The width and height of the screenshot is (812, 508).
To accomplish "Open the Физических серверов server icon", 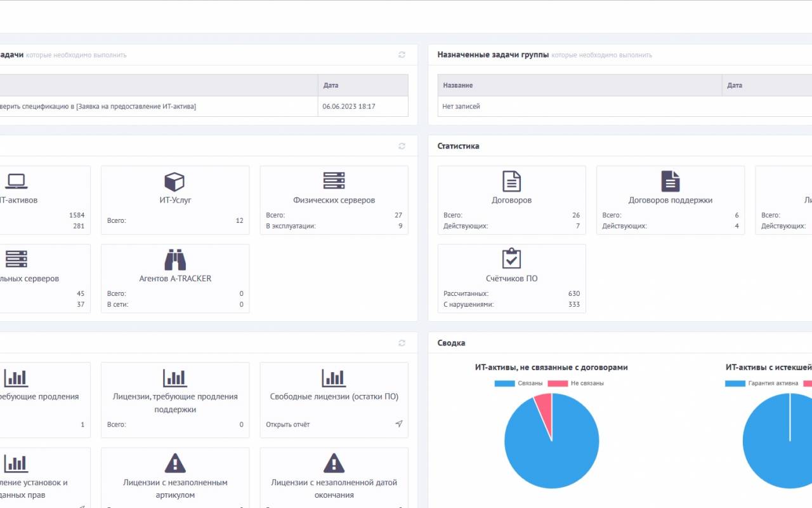I will pos(334,181).
